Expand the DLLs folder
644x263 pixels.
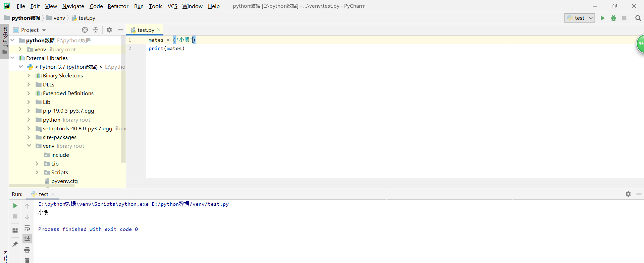click(x=29, y=84)
